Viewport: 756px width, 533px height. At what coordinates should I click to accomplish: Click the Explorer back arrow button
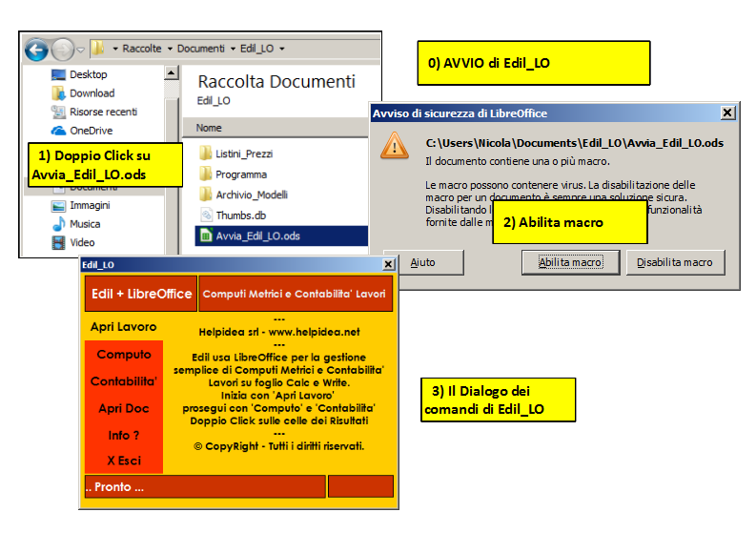(36, 50)
